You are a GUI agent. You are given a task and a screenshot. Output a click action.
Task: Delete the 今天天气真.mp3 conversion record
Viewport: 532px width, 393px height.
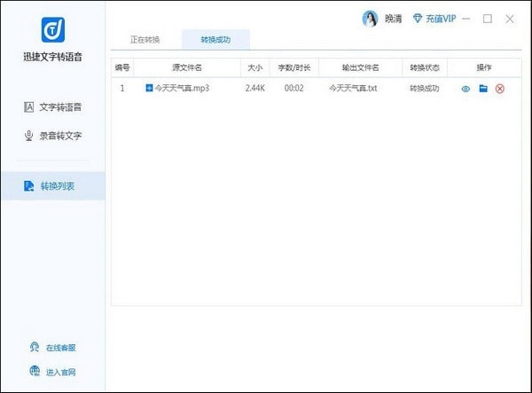(x=500, y=89)
